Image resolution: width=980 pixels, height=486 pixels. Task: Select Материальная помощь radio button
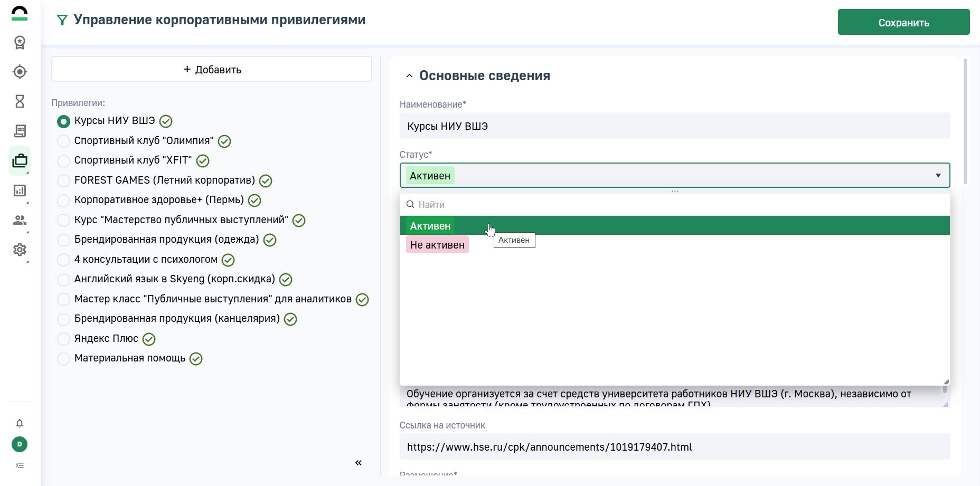pos(63,359)
